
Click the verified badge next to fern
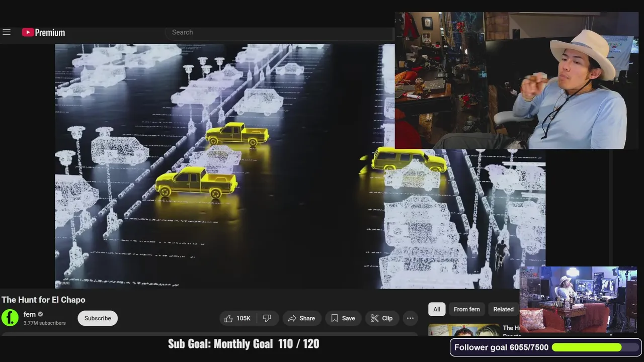coord(41,314)
